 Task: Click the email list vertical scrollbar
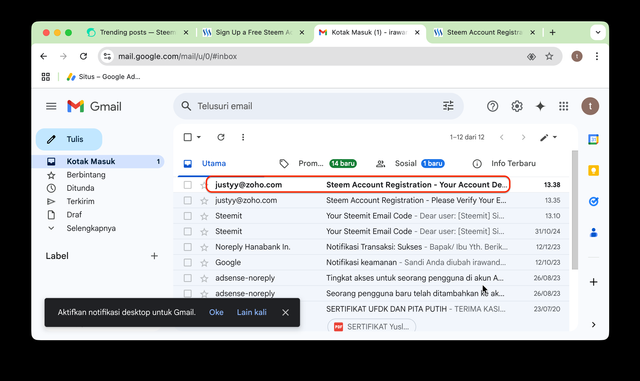click(575, 210)
